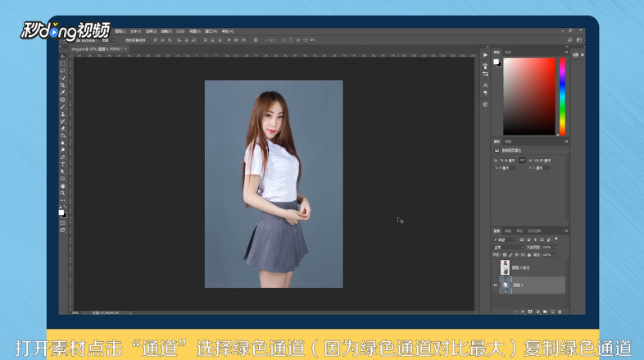Open Layers panel flyout menu

point(566,231)
